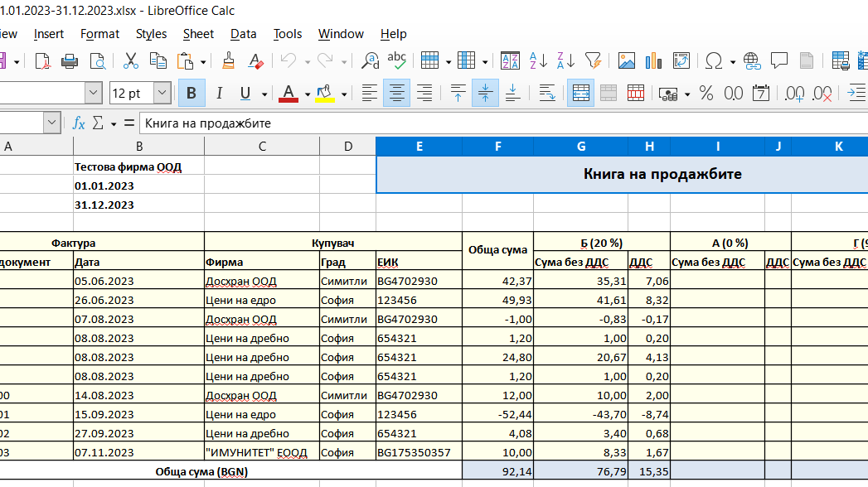Open the font size dropdown

pyautogui.click(x=162, y=93)
